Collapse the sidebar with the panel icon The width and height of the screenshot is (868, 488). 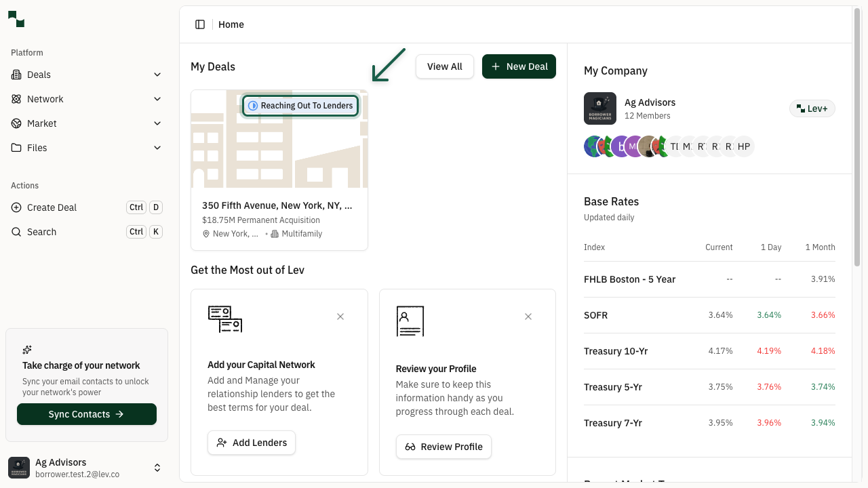[x=200, y=24]
